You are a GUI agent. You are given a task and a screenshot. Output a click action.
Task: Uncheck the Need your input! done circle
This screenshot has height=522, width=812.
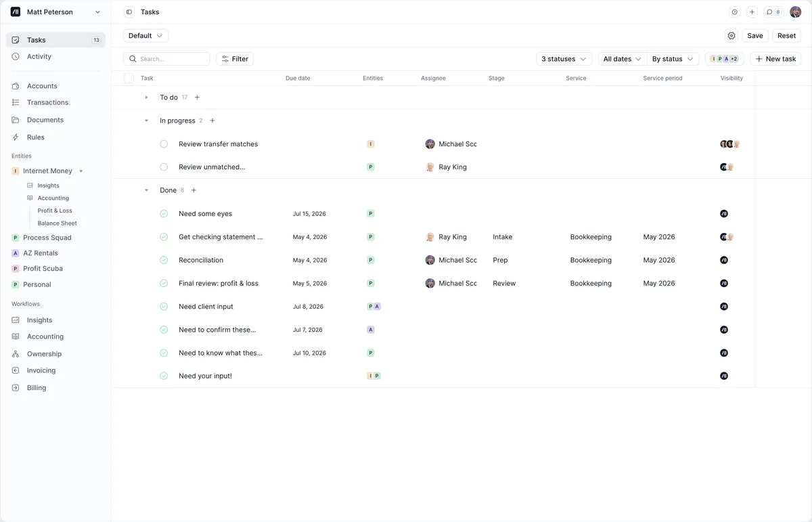click(164, 376)
